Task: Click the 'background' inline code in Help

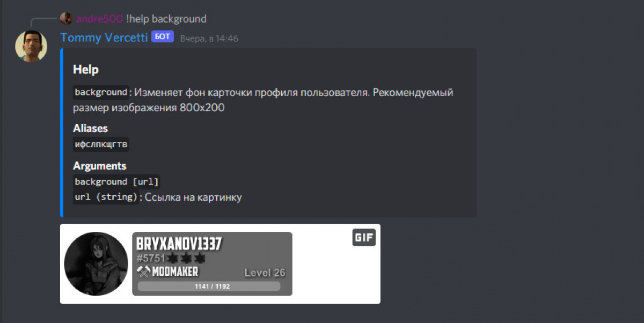Action: coord(101,92)
